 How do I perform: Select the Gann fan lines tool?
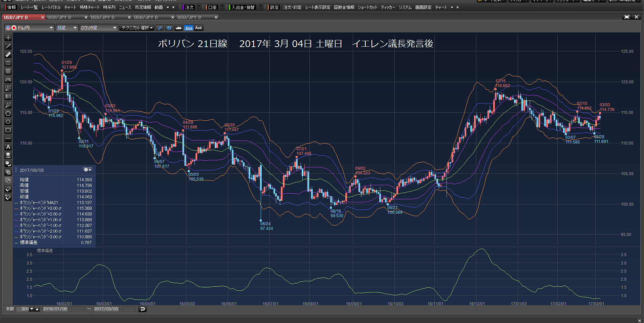(8, 105)
